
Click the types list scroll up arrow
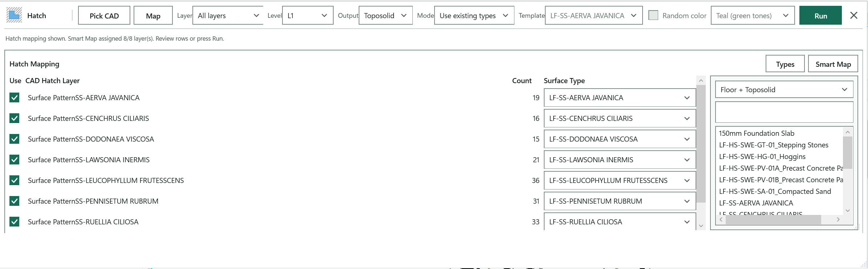tap(848, 132)
